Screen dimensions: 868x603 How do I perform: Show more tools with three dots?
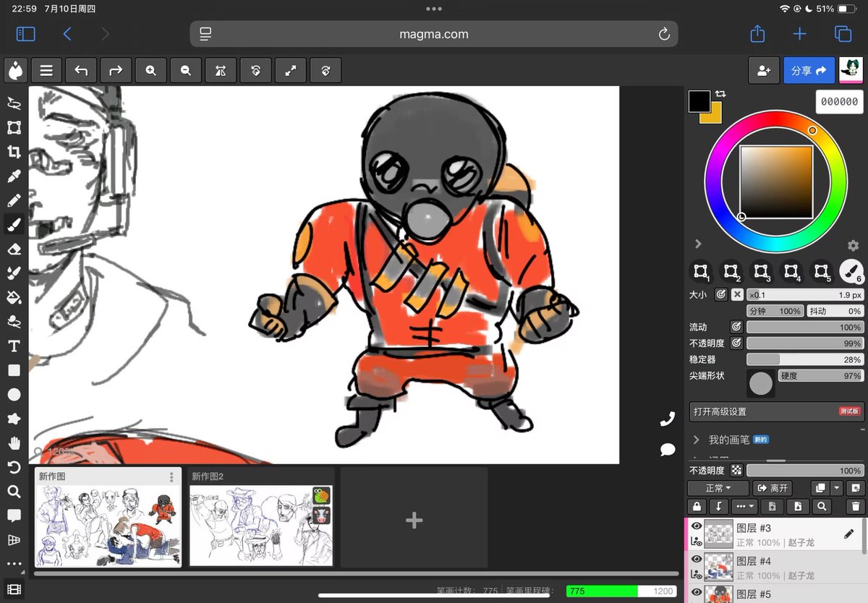coord(14,564)
